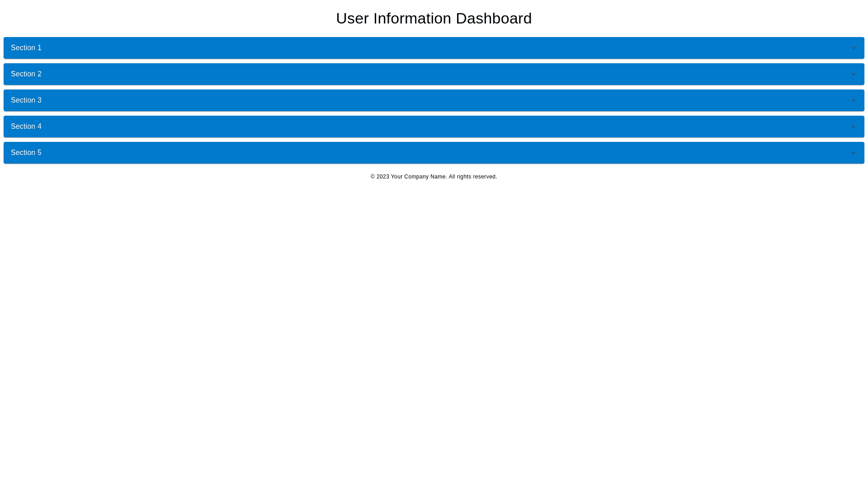Expand Section 1 via its label text
Viewport: 868px width, 488px height.
(26, 48)
